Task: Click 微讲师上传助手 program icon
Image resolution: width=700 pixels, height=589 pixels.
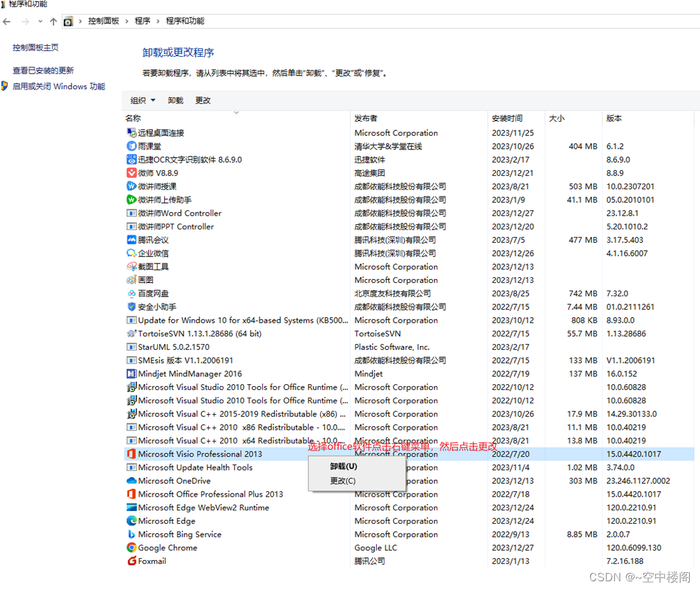Action: click(x=131, y=200)
